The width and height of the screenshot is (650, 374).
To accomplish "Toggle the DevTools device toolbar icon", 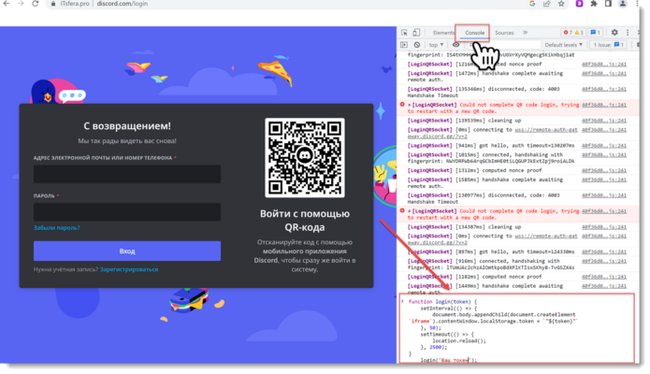I will (x=416, y=32).
